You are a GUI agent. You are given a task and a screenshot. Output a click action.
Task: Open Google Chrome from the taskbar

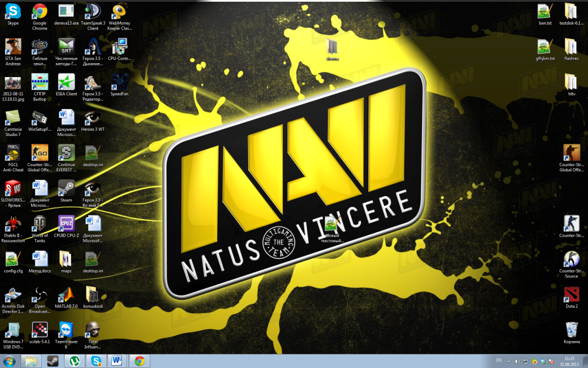click(139, 362)
